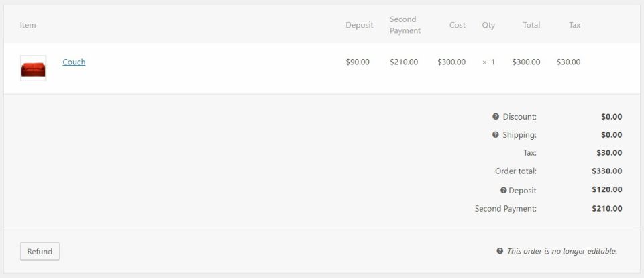Click the help icon beside the Deposit total
The width and height of the screenshot is (644, 278).
tap(504, 191)
